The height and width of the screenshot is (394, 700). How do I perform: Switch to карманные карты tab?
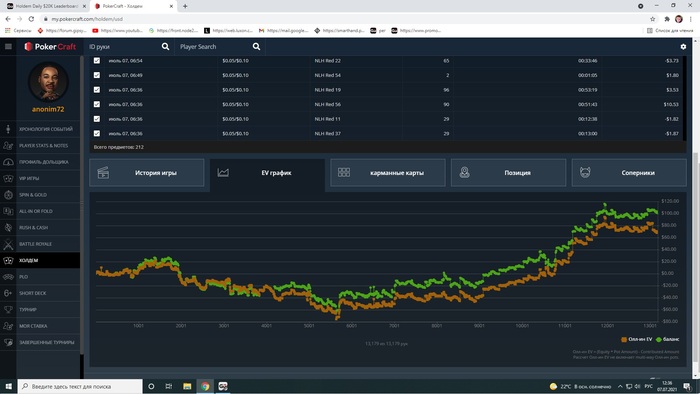point(388,173)
